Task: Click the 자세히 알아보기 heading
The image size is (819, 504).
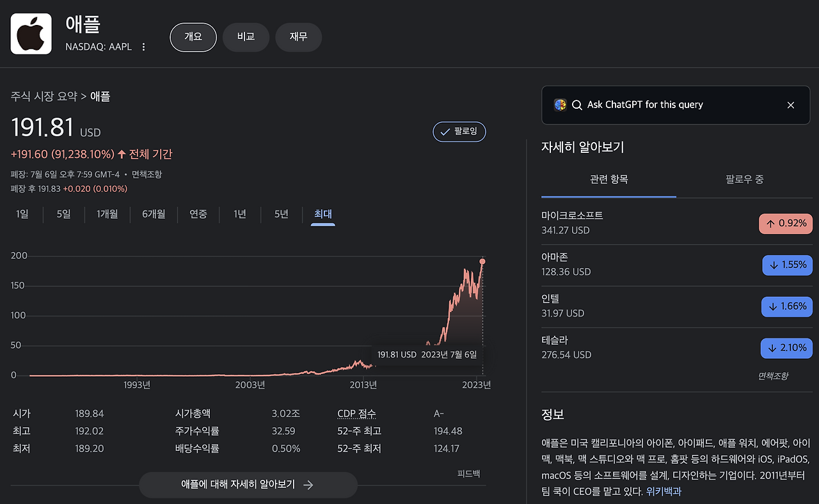Action: point(582,147)
